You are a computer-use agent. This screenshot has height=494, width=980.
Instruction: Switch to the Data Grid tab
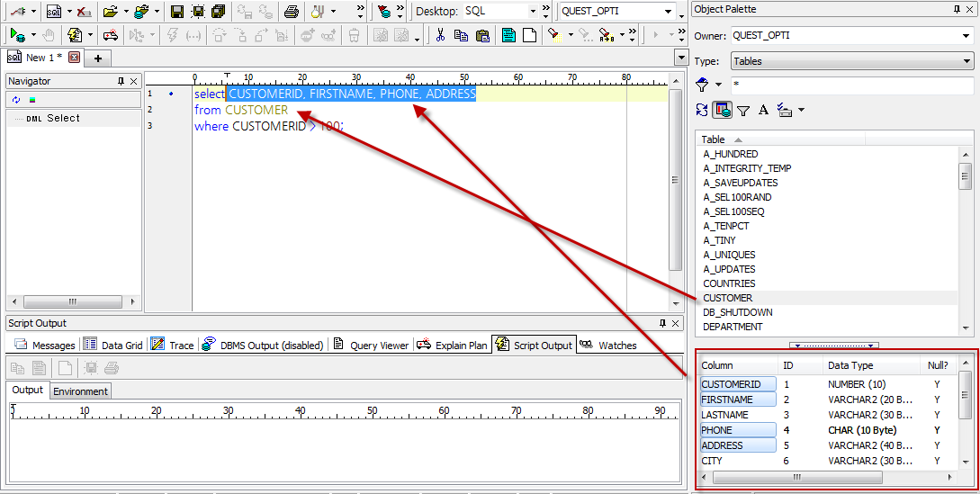(x=113, y=345)
